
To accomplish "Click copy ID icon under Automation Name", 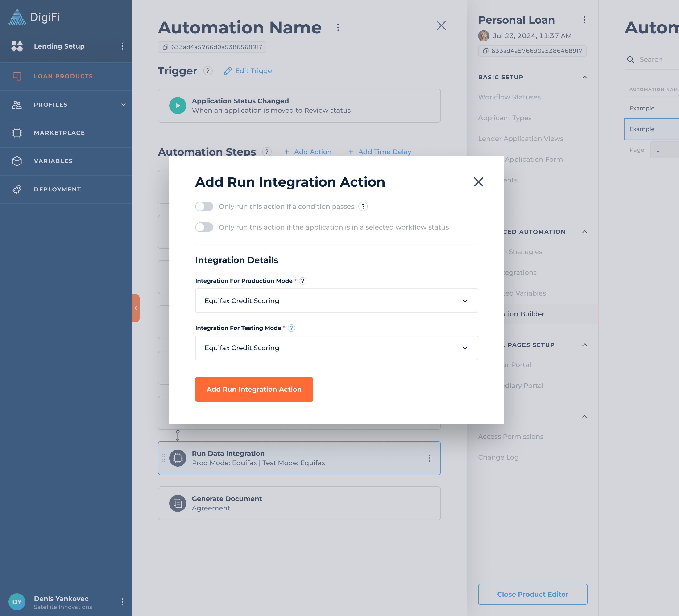I will (x=165, y=47).
